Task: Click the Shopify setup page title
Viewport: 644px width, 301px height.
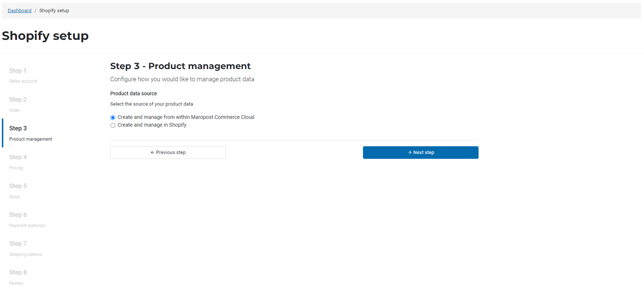Action: coord(45,36)
